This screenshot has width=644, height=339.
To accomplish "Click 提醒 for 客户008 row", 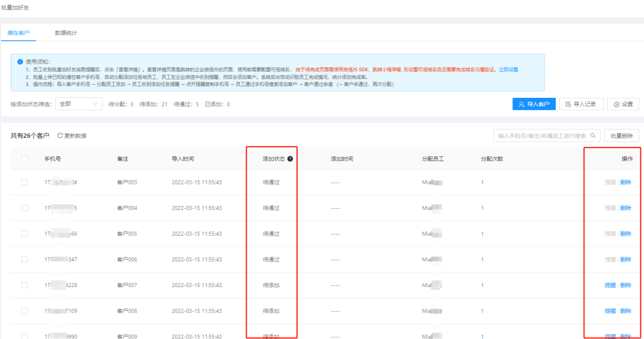I will pos(610,311).
